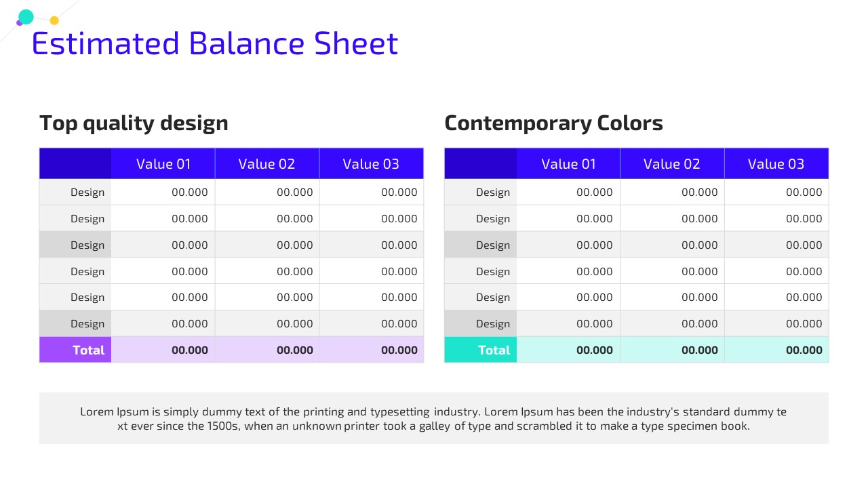
Task: Select first Design row label in left table
Action: click(75, 192)
